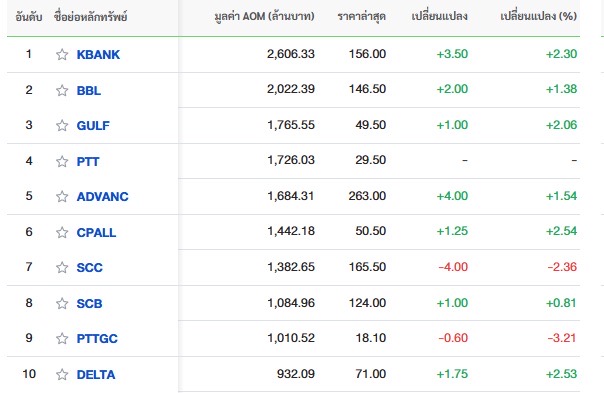Click the อันดับ ranking column header
This screenshot has width=604, height=393.
coord(29,17)
